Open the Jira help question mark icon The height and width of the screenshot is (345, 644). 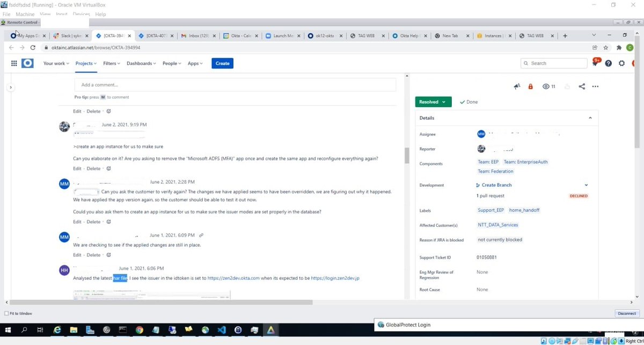(x=608, y=63)
